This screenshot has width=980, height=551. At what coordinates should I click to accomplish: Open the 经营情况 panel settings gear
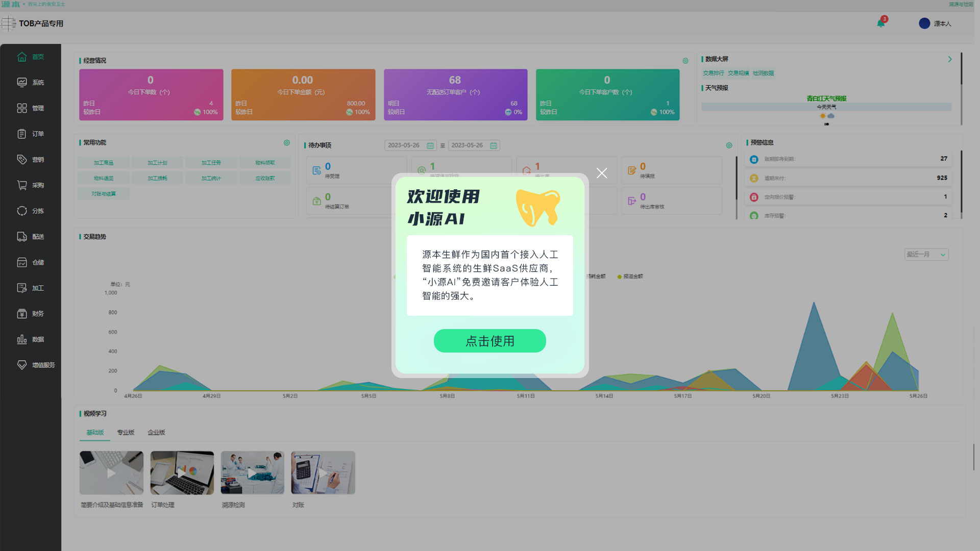pyautogui.click(x=685, y=60)
